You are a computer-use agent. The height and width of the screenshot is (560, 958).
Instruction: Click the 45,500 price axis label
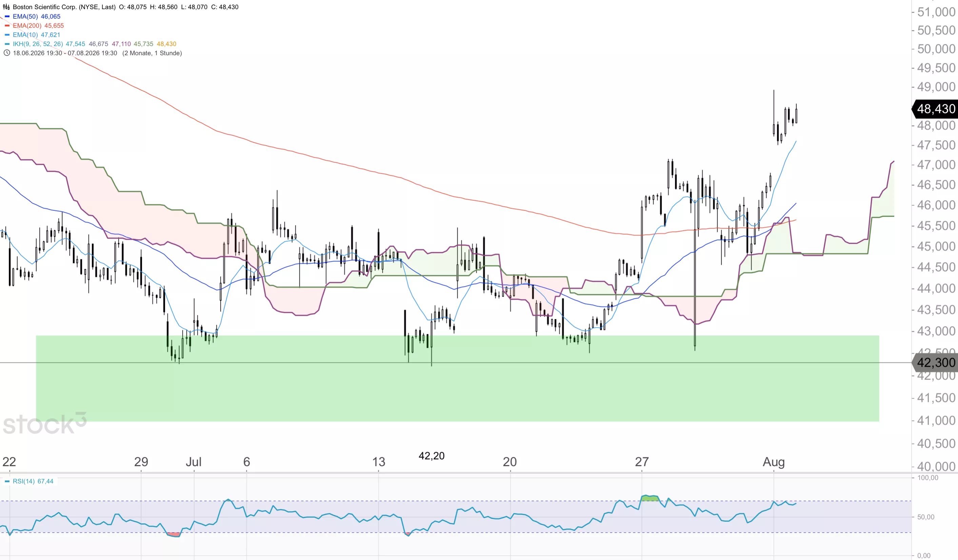(x=936, y=225)
